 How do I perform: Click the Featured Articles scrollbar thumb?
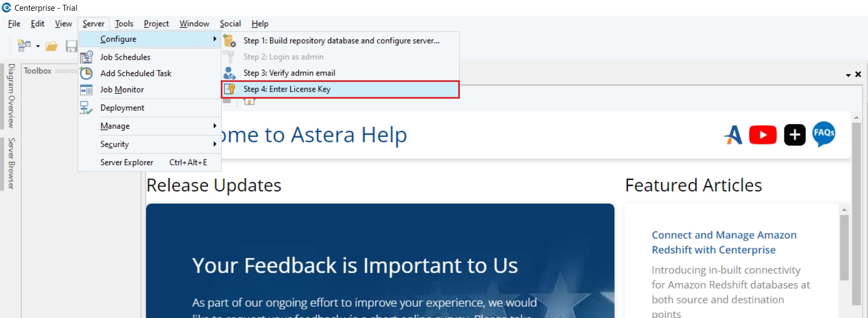844,248
